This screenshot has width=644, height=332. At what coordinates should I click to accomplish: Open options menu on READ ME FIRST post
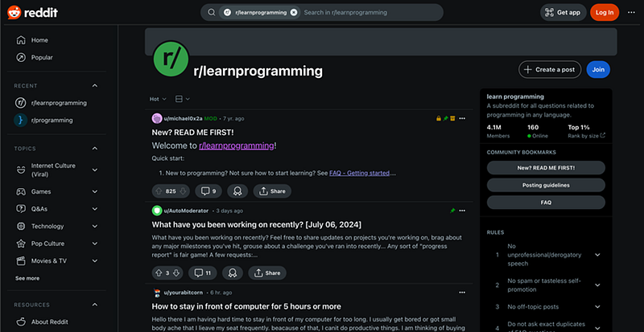[462, 119]
